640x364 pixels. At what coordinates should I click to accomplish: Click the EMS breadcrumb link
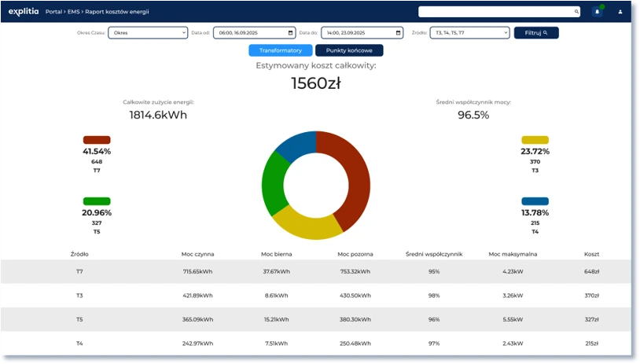coord(74,13)
